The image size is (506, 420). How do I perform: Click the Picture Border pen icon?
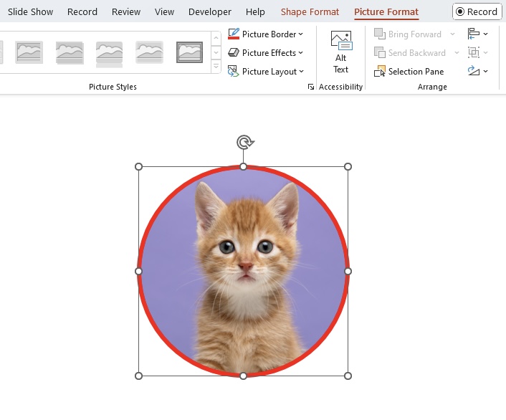[234, 34]
